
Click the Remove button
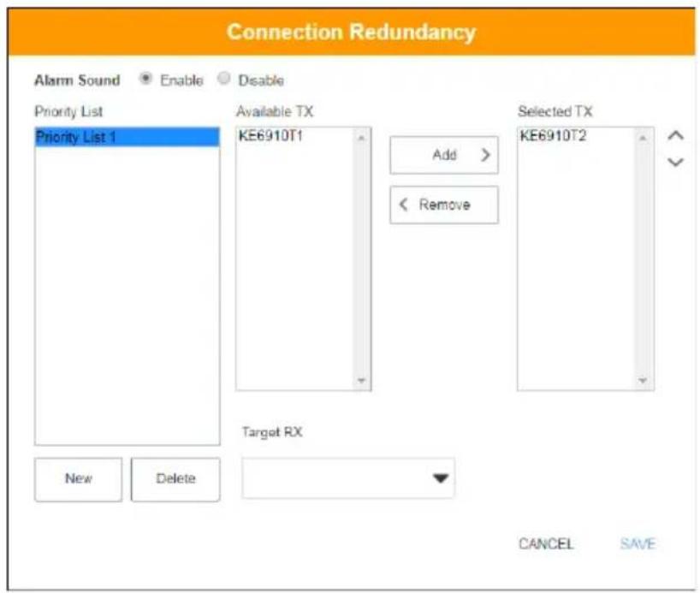[444, 205]
